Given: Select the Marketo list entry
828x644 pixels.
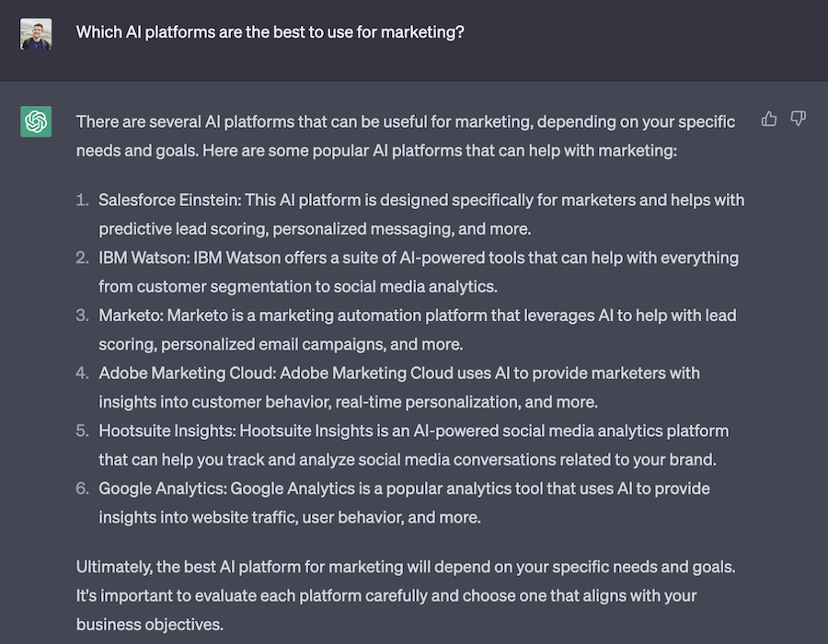Looking at the screenshot, I should pyautogui.click(x=417, y=329).
